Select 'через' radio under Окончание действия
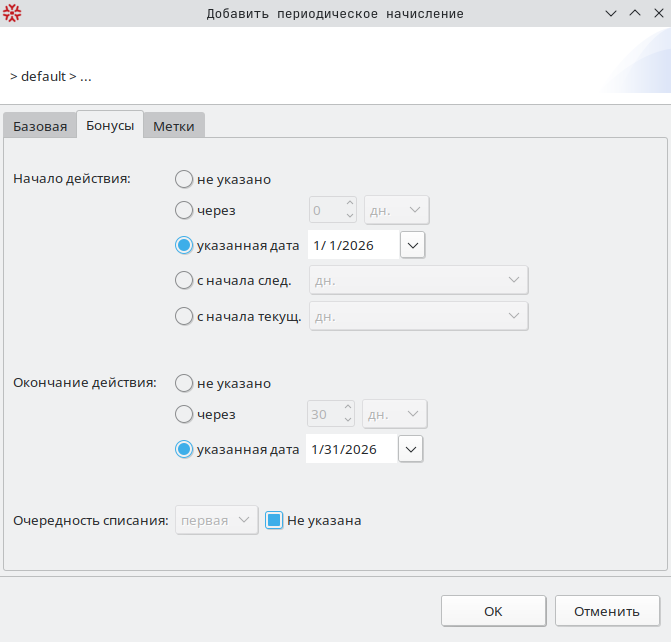671x642 pixels. click(x=184, y=414)
